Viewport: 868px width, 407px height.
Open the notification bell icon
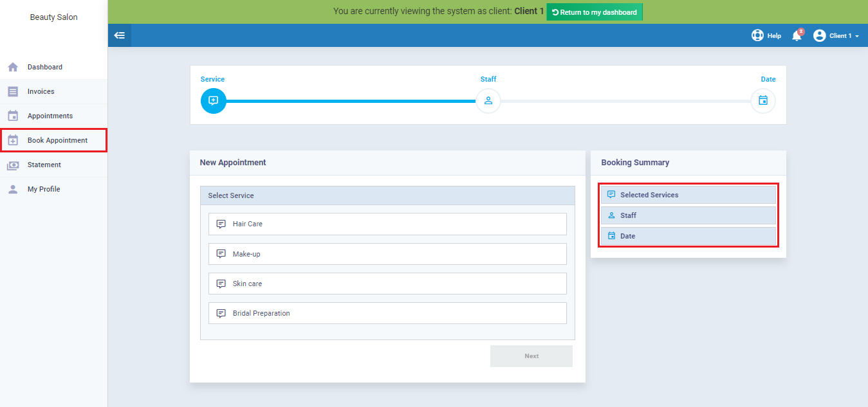pos(797,36)
